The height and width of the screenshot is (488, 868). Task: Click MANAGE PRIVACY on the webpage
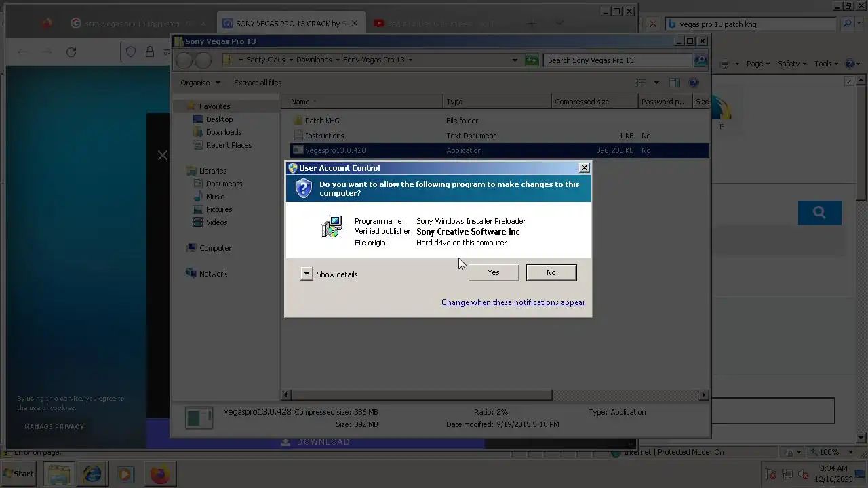pyautogui.click(x=54, y=427)
